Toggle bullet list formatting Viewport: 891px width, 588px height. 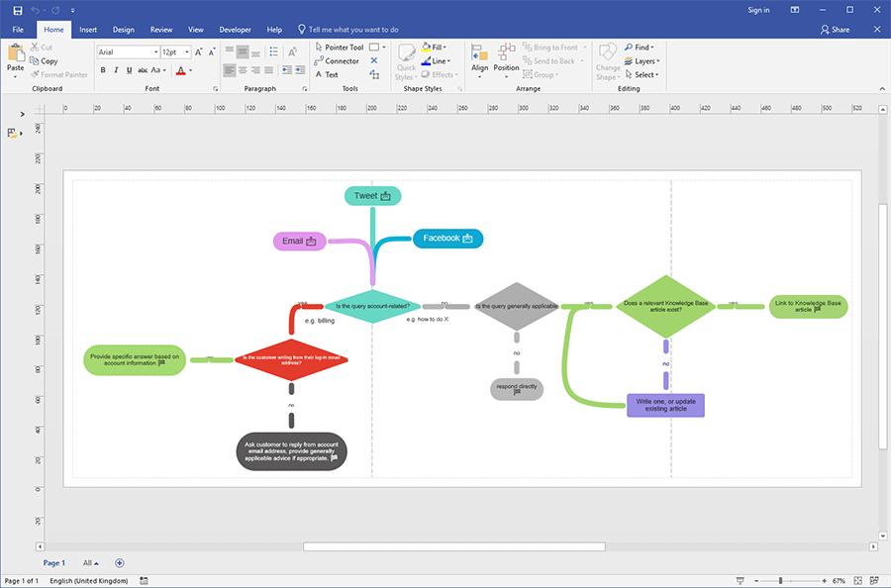(274, 51)
